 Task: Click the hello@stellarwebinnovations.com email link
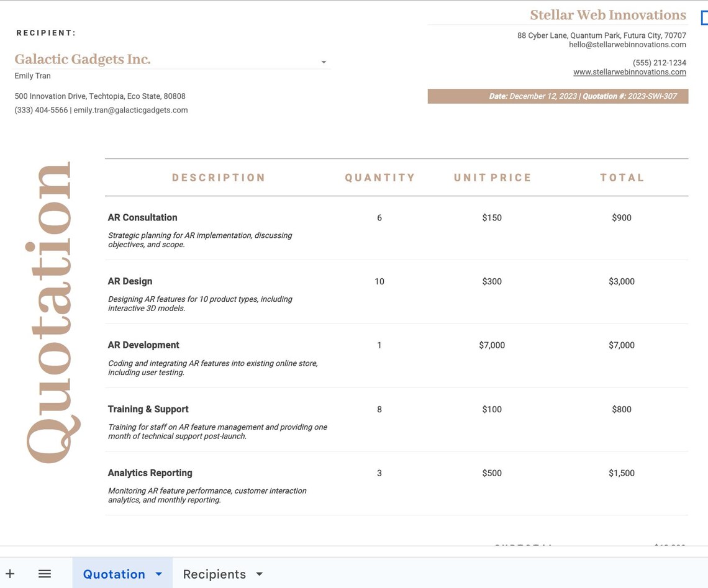coord(627,44)
